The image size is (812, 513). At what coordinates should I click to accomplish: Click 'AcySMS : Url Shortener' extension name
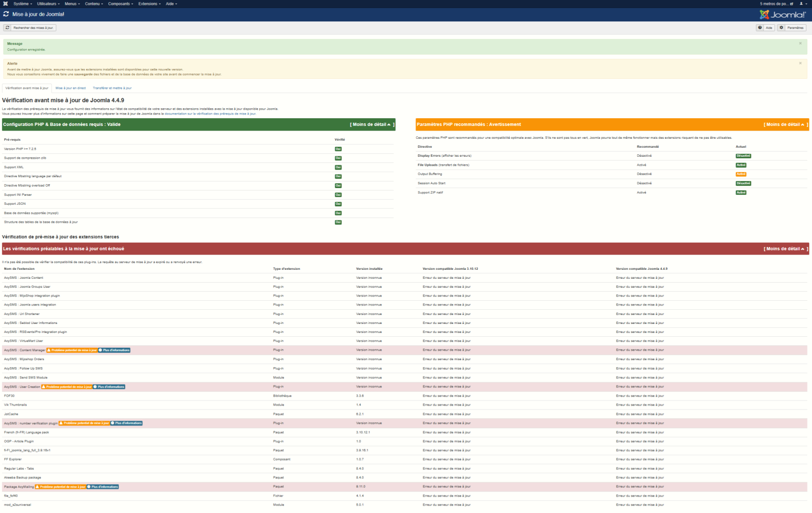(22, 314)
